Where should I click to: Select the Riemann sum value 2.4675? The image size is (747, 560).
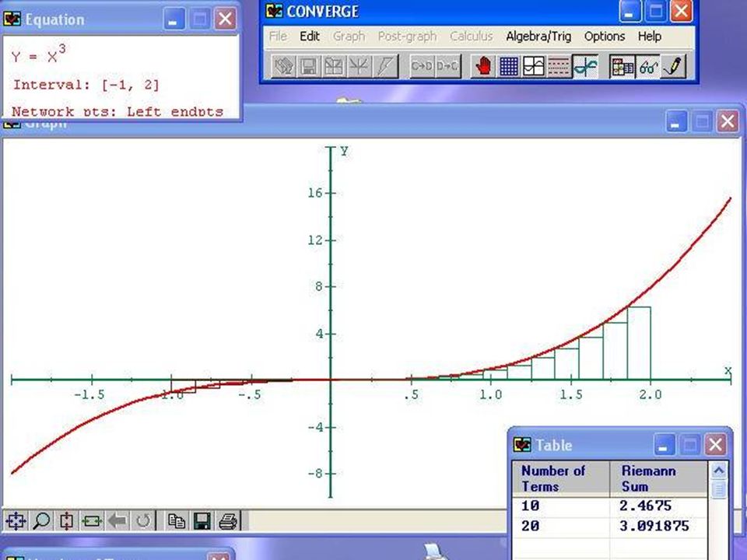[645, 506]
